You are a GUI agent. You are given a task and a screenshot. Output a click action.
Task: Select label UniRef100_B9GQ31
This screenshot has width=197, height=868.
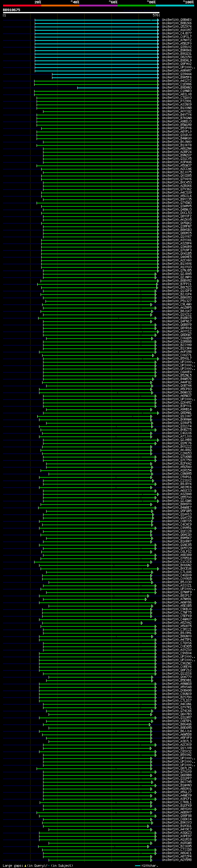[177, 54]
